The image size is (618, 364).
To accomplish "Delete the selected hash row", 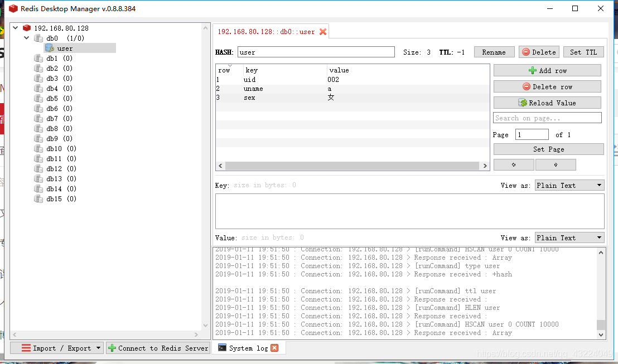I will (x=547, y=86).
